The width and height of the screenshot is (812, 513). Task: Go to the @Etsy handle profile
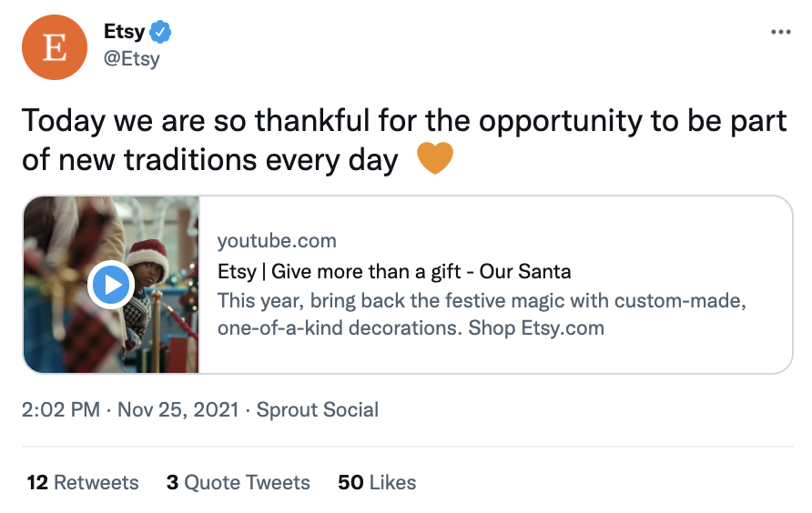(x=132, y=59)
